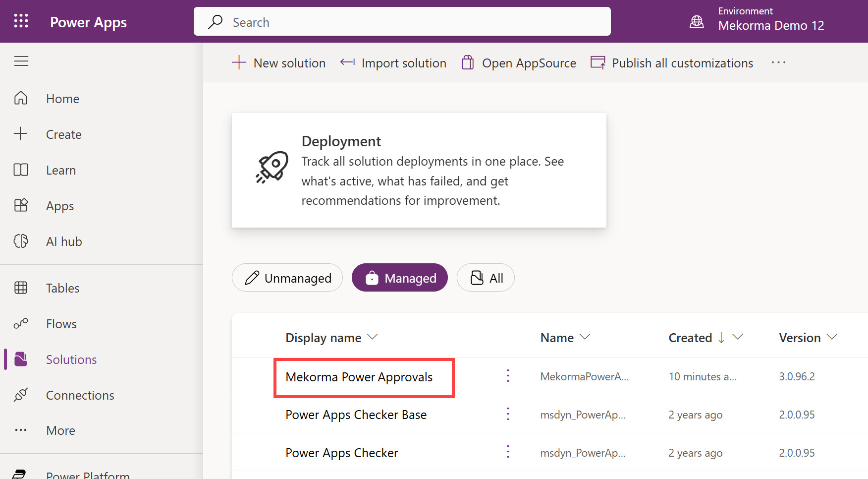Click the Deployment rocket icon
This screenshot has height=479, width=868.
pos(272,168)
